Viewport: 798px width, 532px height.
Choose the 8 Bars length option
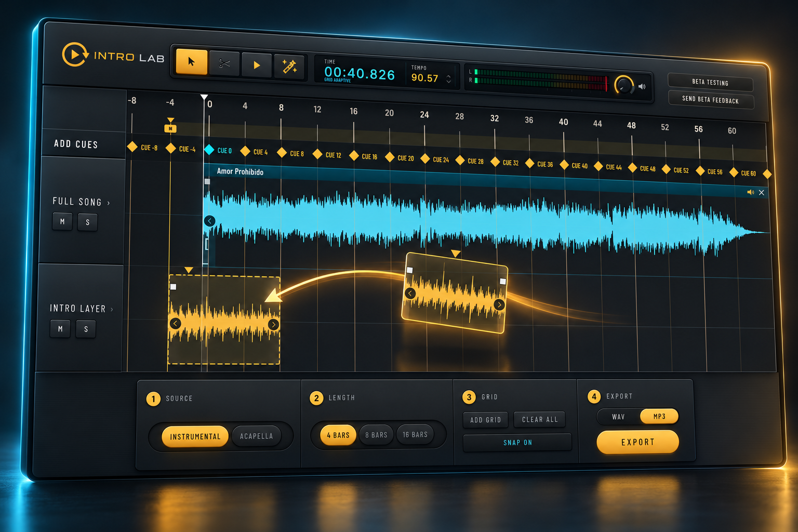click(376, 435)
